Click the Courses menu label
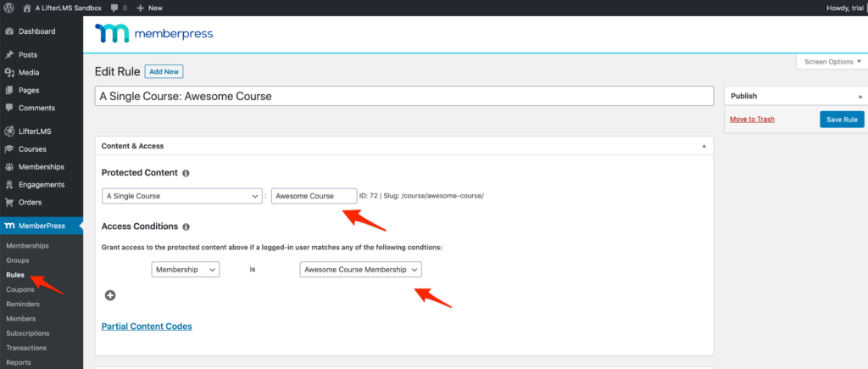 [x=33, y=149]
